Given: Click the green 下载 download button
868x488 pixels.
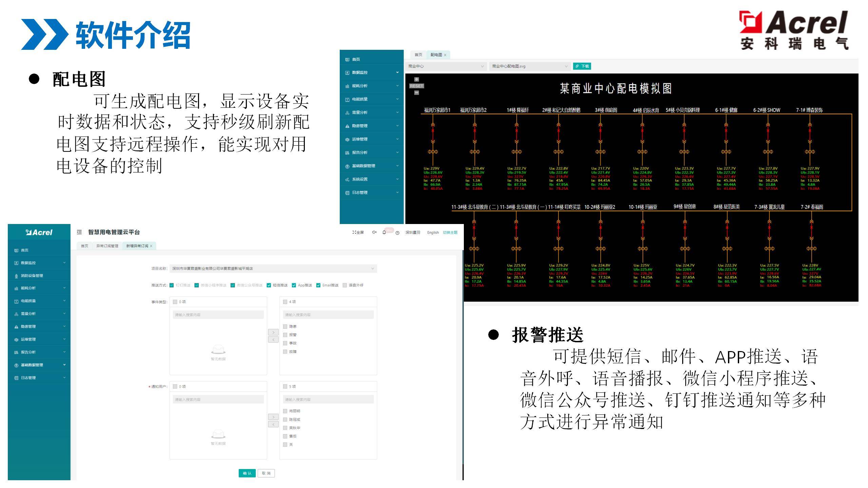Looking at the screenshot, I should click(x=582, y=66).
